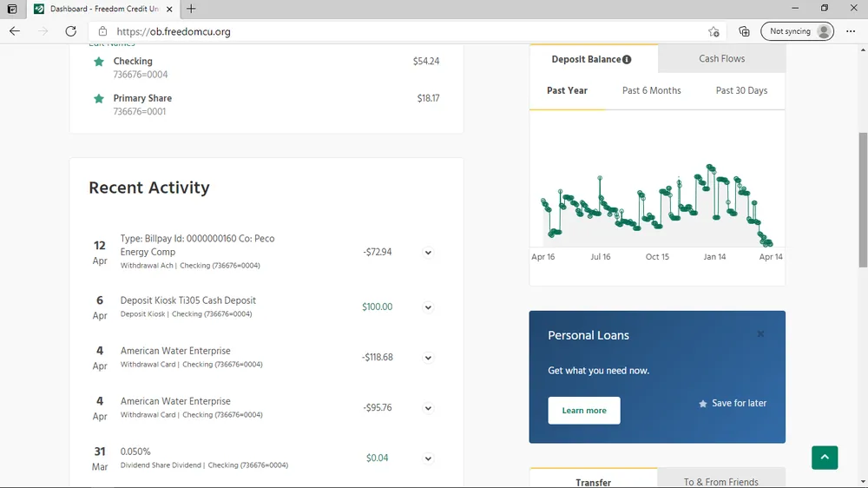Open the browser Collections icon
This screenshot has height=488, width=868.
[744, 31]
